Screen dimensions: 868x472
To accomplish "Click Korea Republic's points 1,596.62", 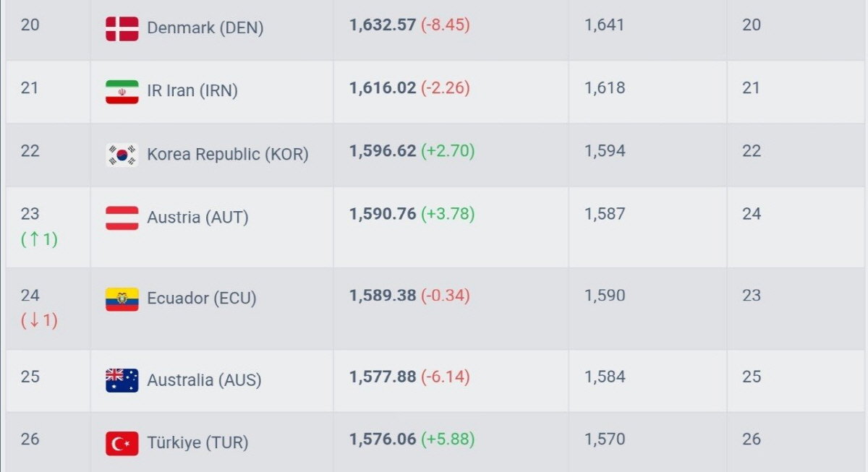I will (x=383, y=150).
